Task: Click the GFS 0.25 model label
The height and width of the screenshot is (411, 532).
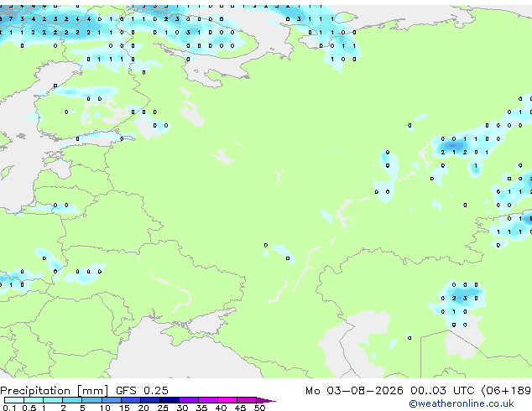Action: [142, 391]
